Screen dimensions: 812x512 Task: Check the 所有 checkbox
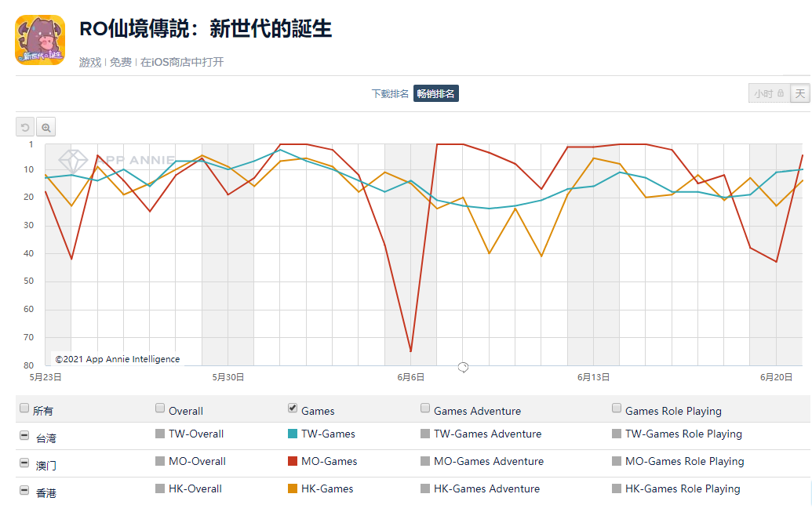coord(24,408)
